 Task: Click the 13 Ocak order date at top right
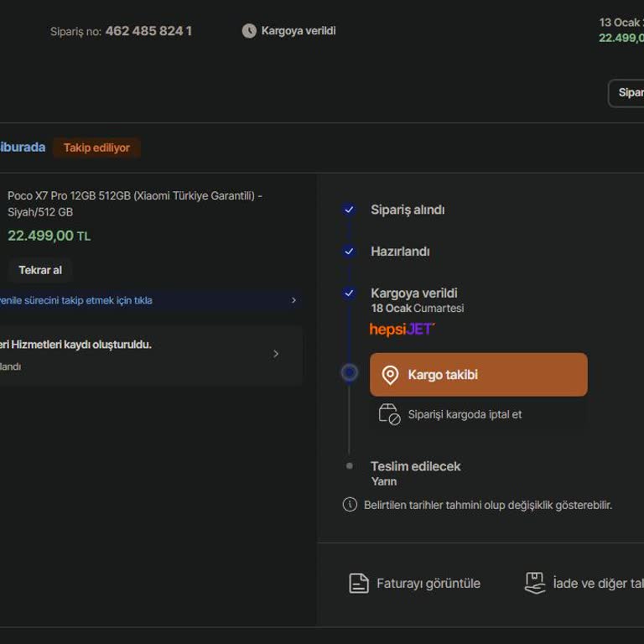(621, 23)
